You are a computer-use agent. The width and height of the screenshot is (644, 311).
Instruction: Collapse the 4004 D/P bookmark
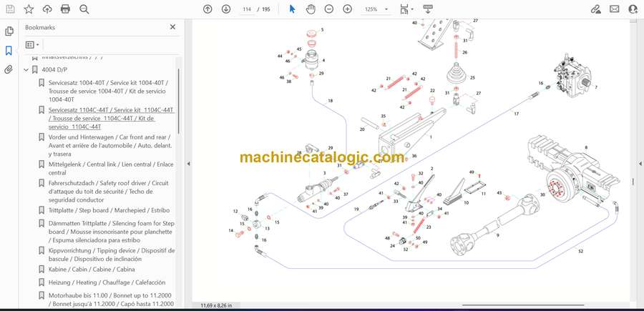(26, 70)
